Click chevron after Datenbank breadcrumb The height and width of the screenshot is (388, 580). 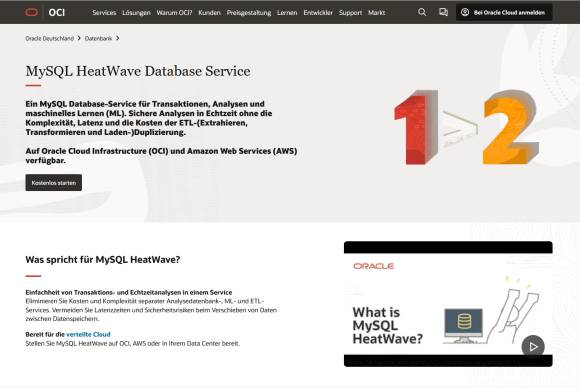118,38
